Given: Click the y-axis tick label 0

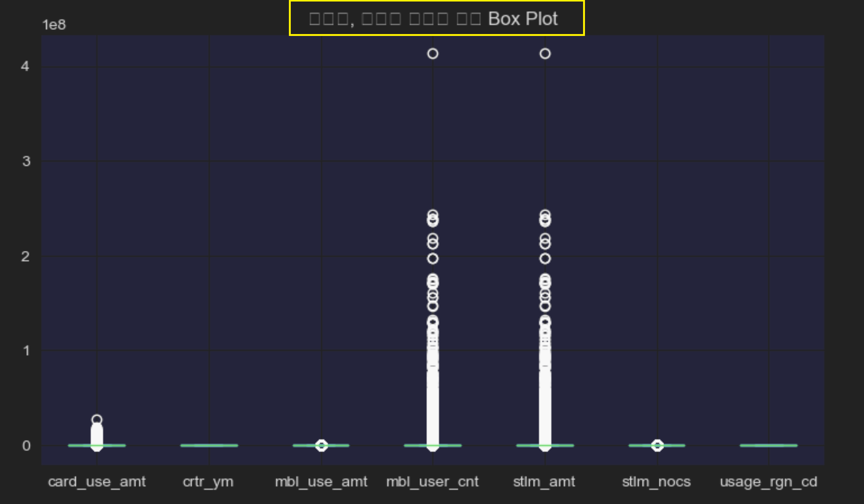Looking at the screenshot, I should coord(26,446).
